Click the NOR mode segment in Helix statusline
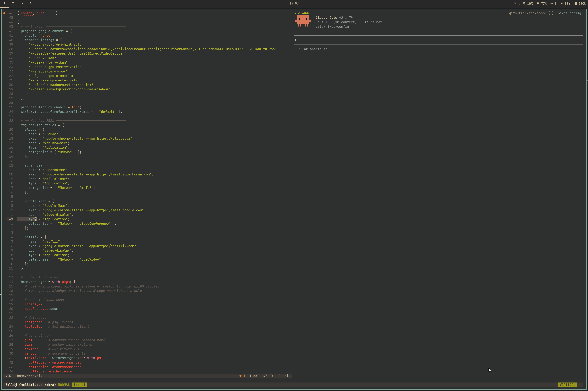Viewport: 588px width, 391px height. (x=8, y=376)
